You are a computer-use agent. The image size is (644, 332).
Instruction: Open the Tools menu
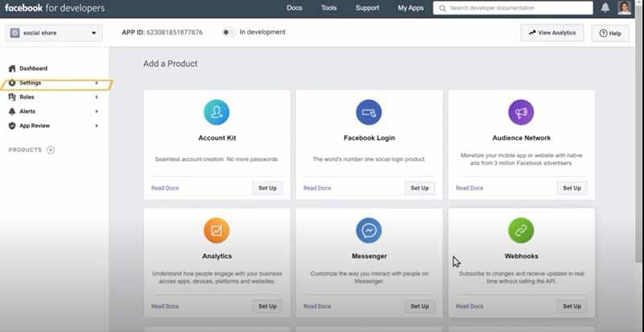(x=328, y=8)
